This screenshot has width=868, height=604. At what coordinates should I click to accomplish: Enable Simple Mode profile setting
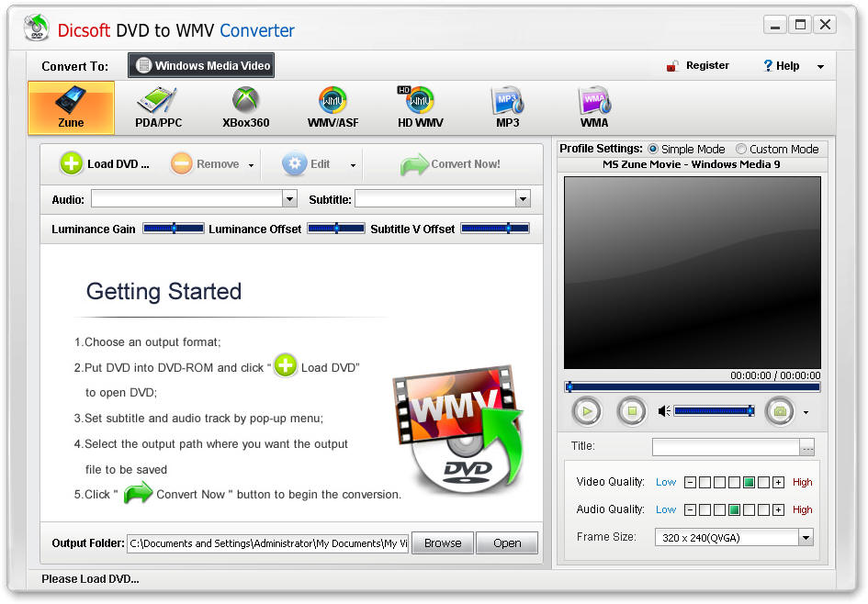pyautogui.click(x=653, y=149)
